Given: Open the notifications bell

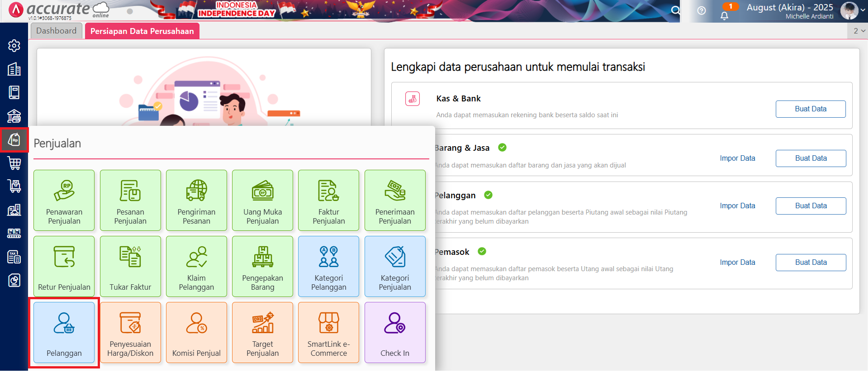Looking at the screenshot, I should click(725, 16).
